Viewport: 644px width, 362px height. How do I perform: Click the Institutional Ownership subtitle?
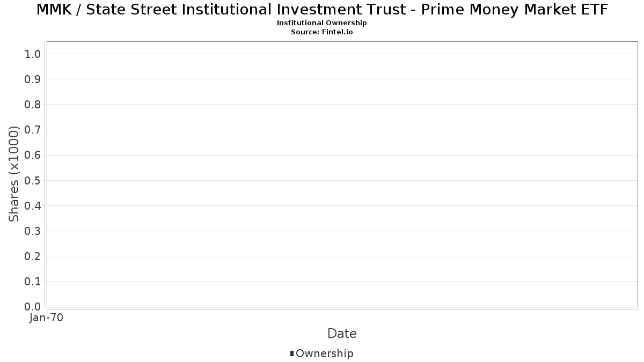click(x=322, y=23)
